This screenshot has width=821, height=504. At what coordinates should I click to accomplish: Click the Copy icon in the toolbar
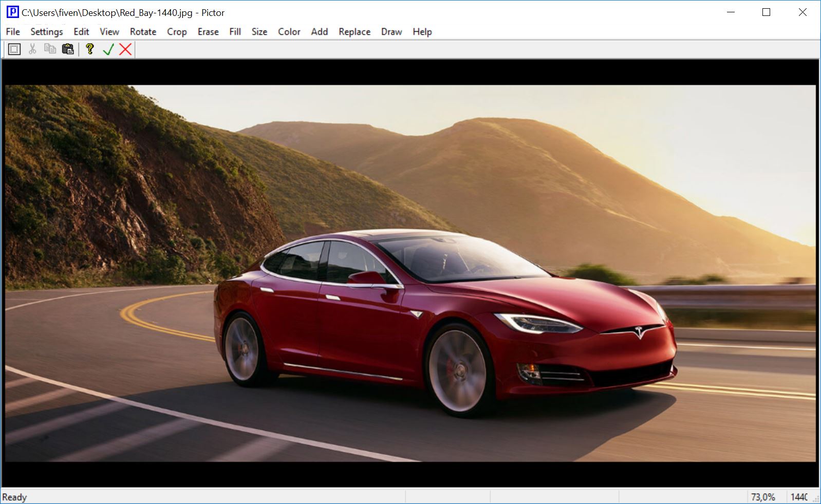coord(50,49)
